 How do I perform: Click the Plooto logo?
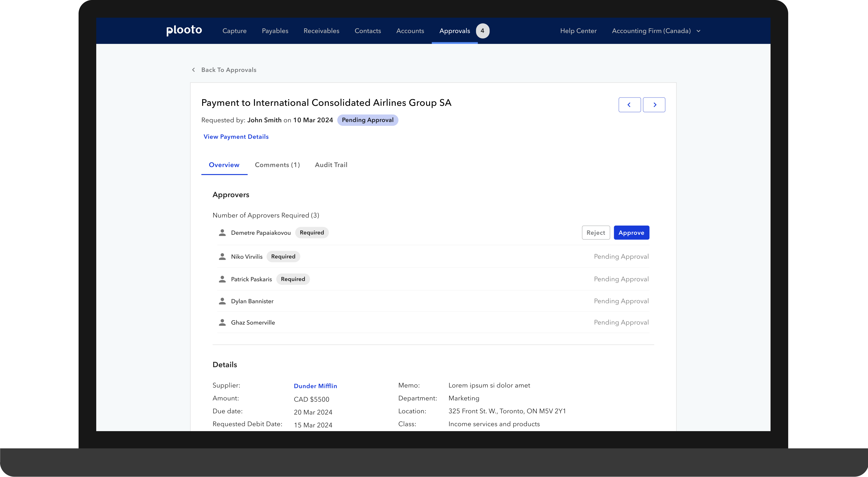coord(184,30)
